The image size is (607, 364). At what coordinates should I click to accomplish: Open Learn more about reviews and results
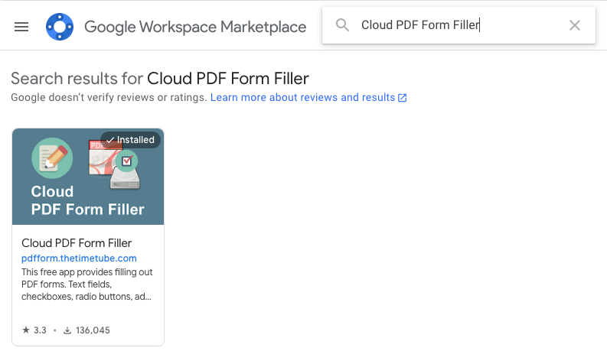[x=302, y=97]
